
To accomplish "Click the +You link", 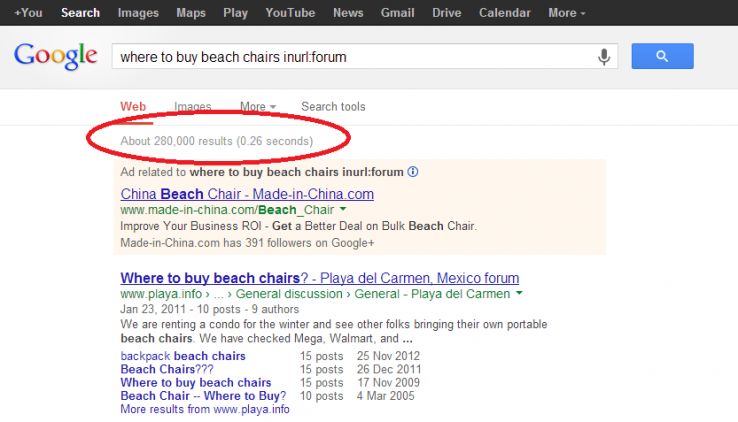I will point(28,13).
